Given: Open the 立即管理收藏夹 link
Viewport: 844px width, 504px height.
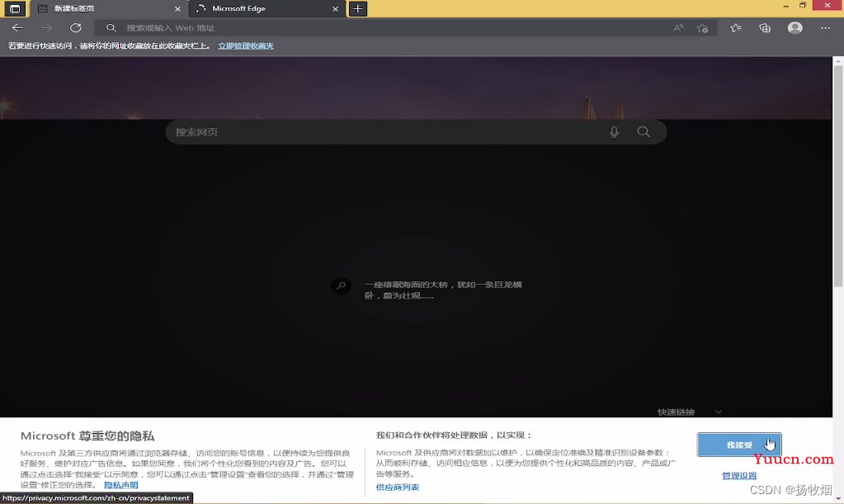Looking at the screenshot, I should 246,45.
